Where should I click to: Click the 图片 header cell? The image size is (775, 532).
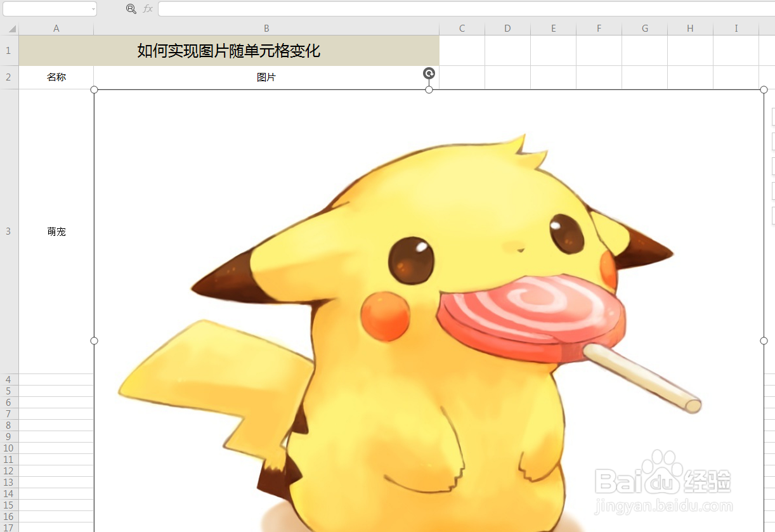point(266,77)
